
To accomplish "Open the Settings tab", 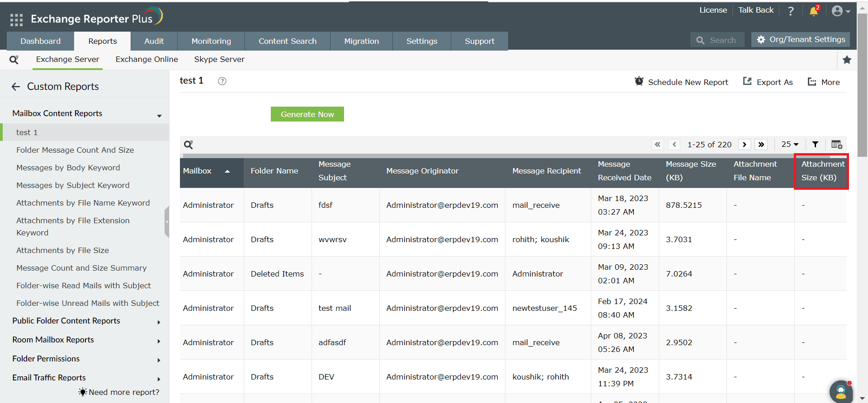I will click(422, 41).
